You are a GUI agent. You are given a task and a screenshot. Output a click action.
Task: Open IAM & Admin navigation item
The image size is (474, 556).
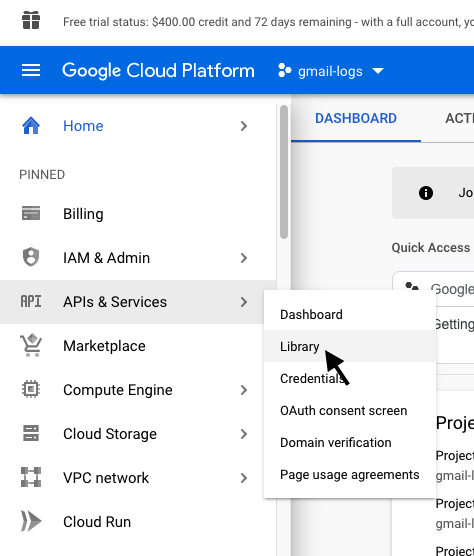[138, 258]
